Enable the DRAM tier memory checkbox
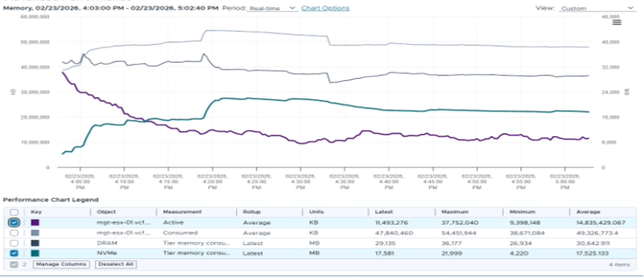644x277 pixels. (14, 243)
